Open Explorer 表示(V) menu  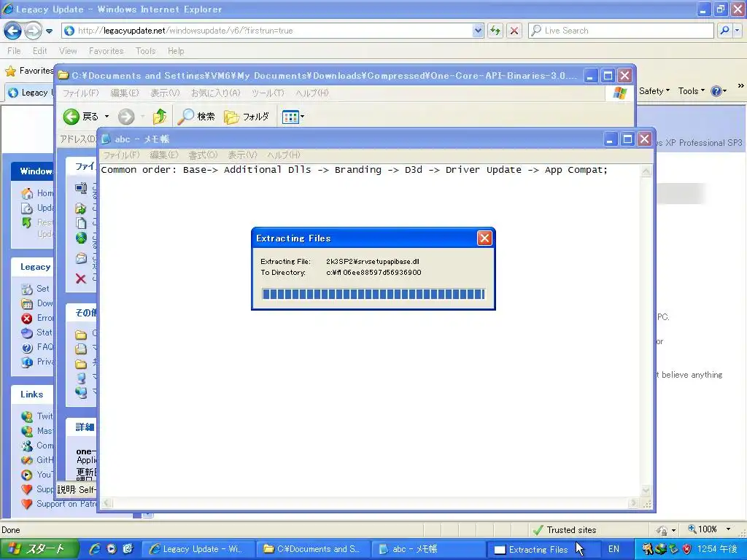coord(166,93)
